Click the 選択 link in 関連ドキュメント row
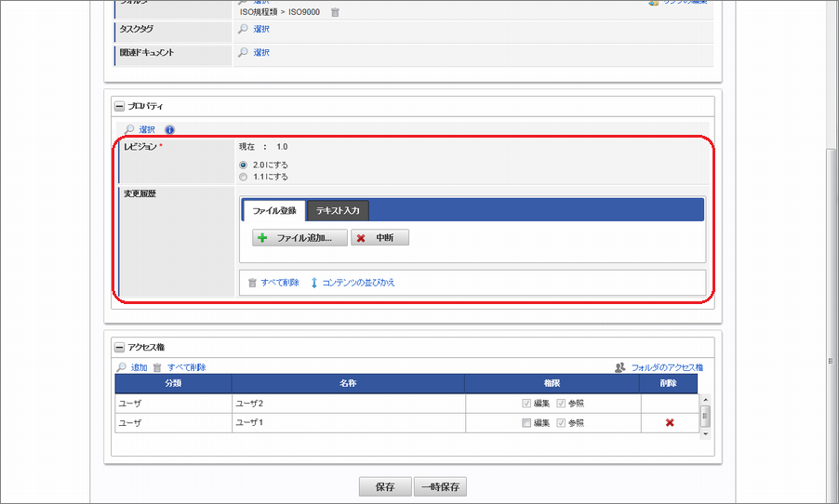The width and height of the screenshot is (839, 504). coord(261,52)
